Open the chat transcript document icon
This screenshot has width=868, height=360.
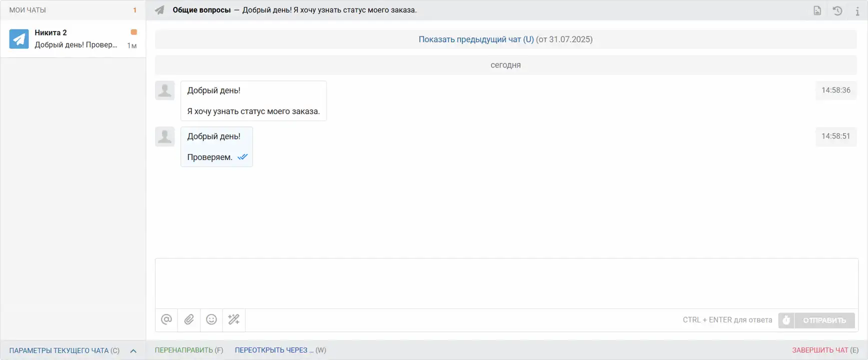(x=817, y=10)
